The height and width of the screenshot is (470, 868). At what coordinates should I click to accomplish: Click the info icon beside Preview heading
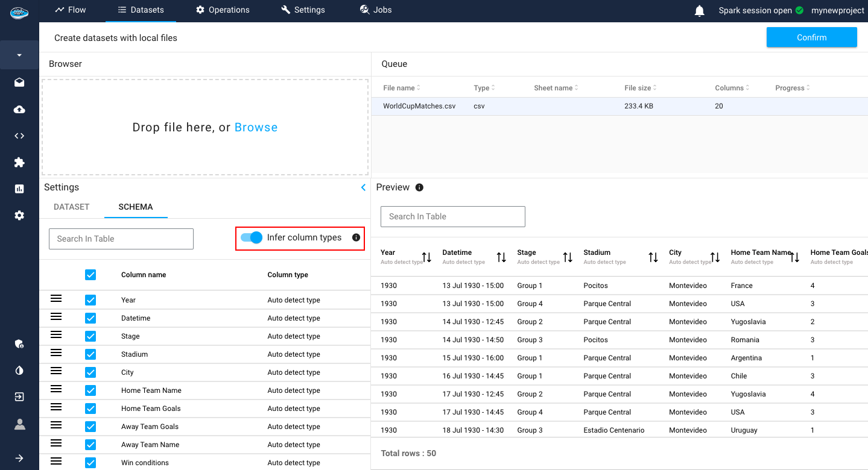click(419, 187)
